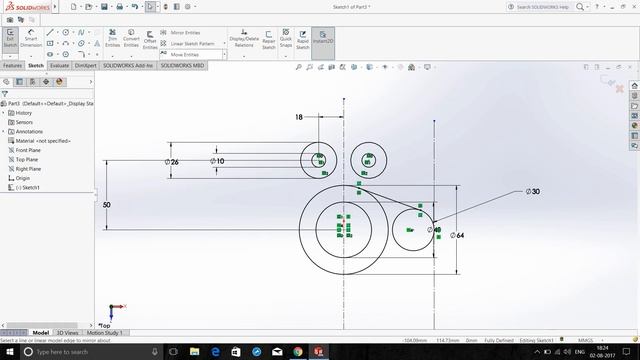Click the Select cursor tool

[150, 7]
